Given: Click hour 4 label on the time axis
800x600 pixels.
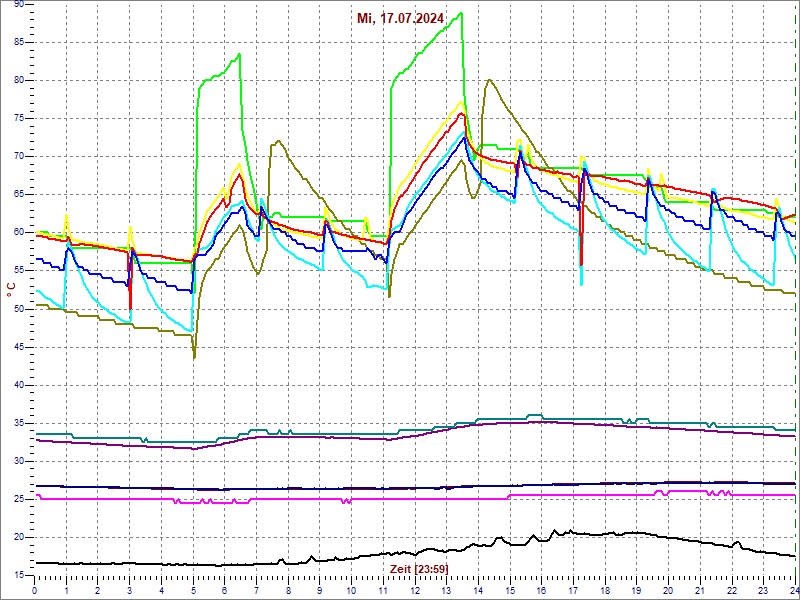Looking at the screenshot, I should point(161,591).
